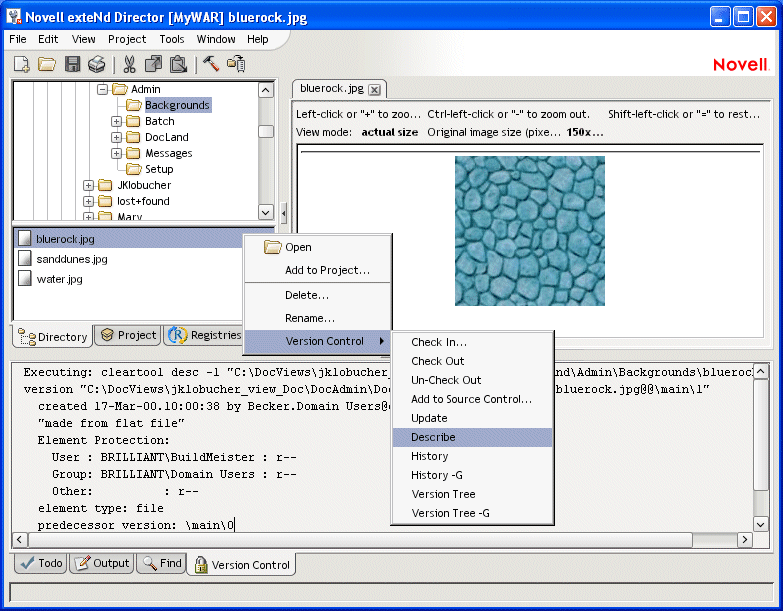
Task: Click the Print toolbar icon
Action: point(96,64)
